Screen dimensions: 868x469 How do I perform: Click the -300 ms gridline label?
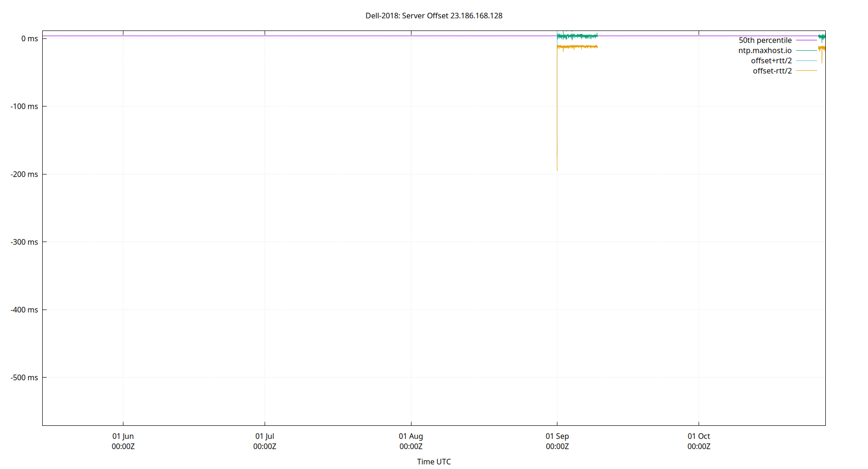coord(24,242)
